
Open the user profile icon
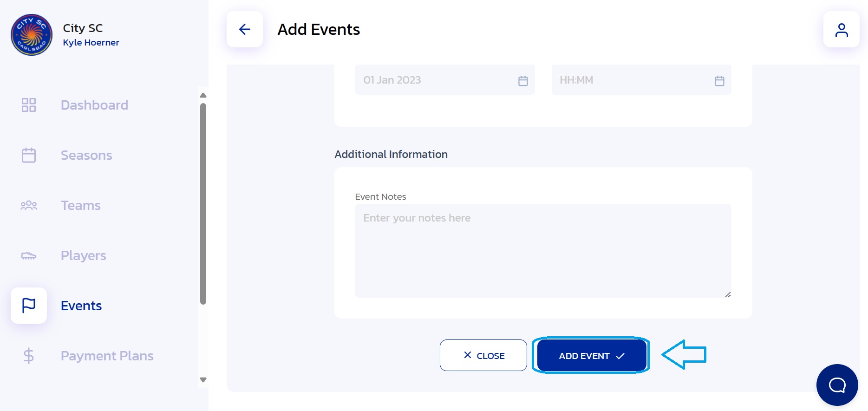tap(842, 29)
